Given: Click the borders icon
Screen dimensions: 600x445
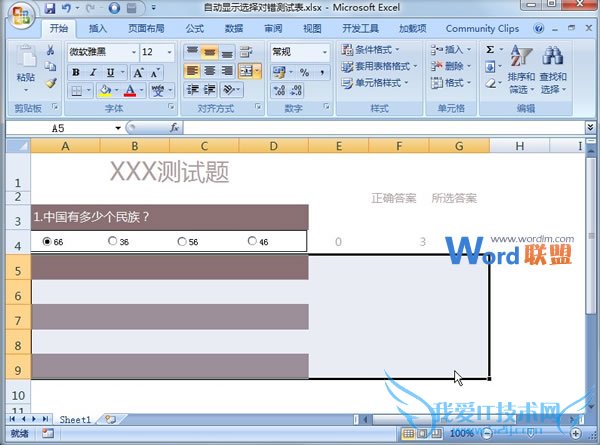Looking at the screenshot, I should click(77, 91).
